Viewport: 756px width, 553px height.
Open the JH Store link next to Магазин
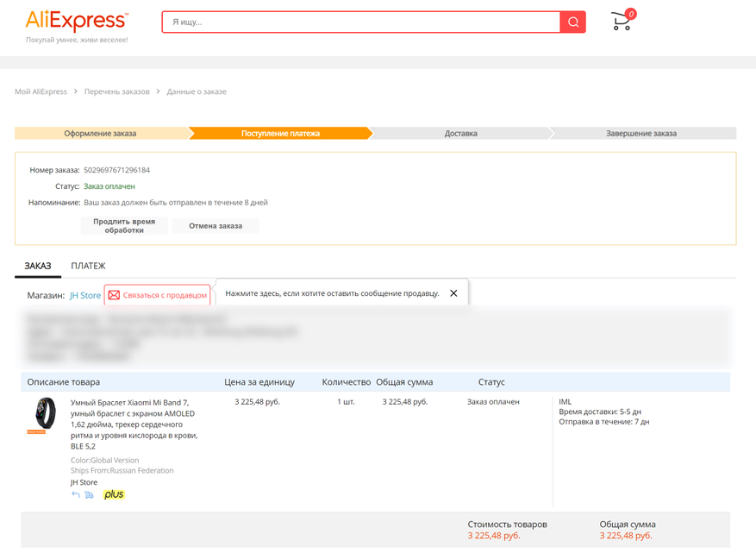tap(85, 295)
